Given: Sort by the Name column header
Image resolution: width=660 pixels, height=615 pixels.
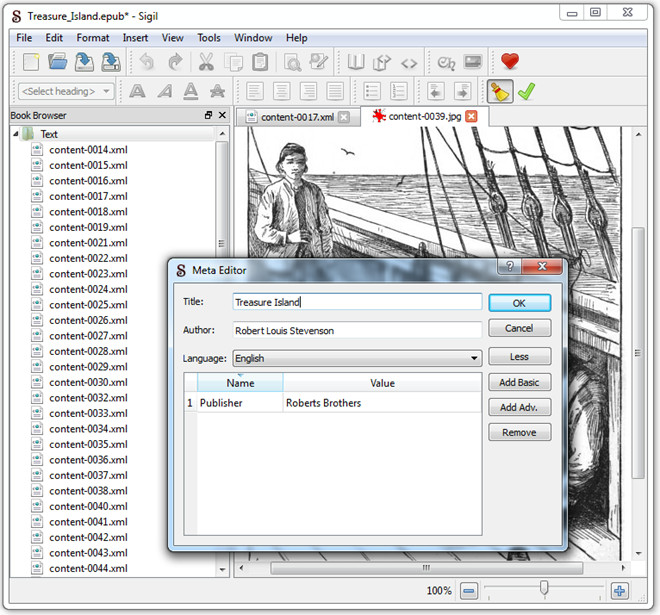Looking at the screenshot, I should (240, 383).
